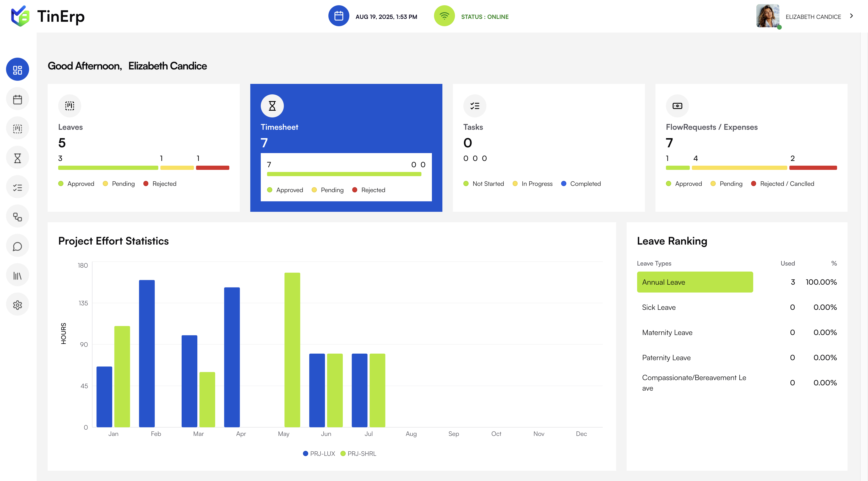Select the Sick Leave row in Leave Ranking
Image resolution: width=868 pixels, height=481 pixels.
tap(659, 307)
